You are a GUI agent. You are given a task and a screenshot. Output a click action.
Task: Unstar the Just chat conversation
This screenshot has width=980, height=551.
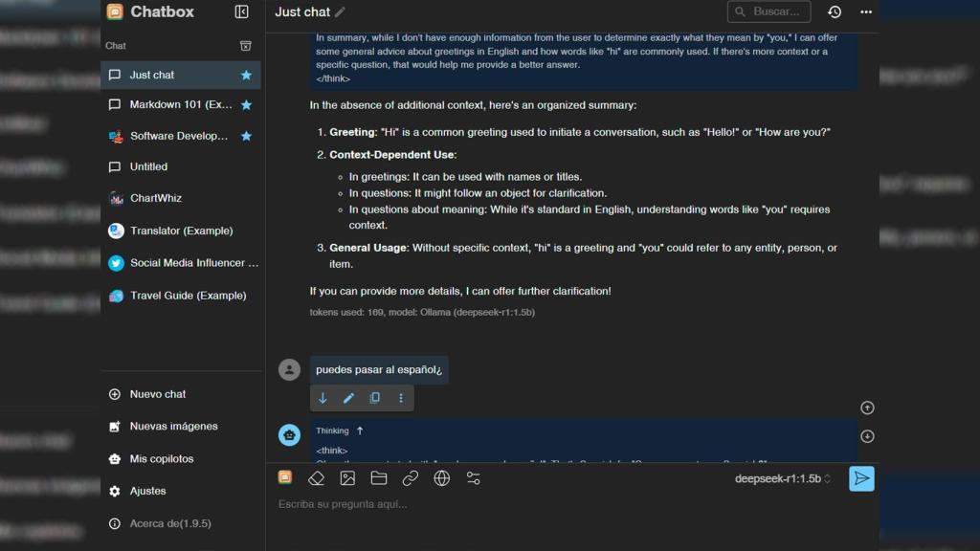coord(246,75)
